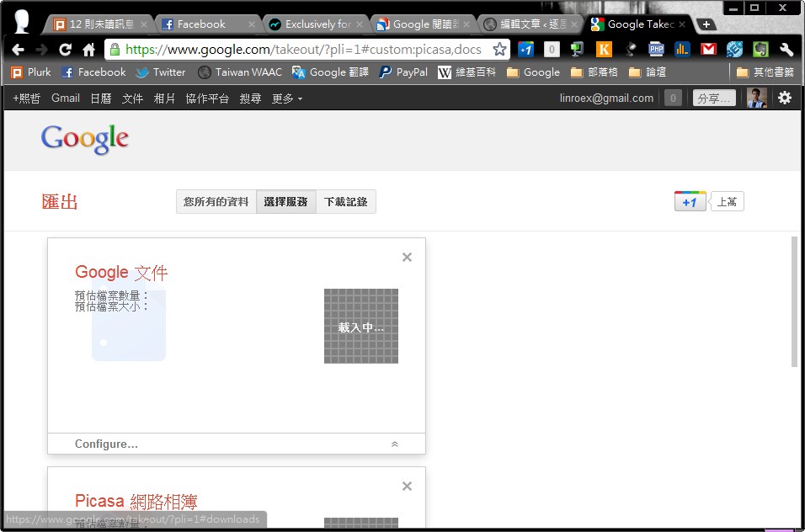805x532 pixels.
Task: Open 搜尋 search in Google bar
Action: point(250,98)
